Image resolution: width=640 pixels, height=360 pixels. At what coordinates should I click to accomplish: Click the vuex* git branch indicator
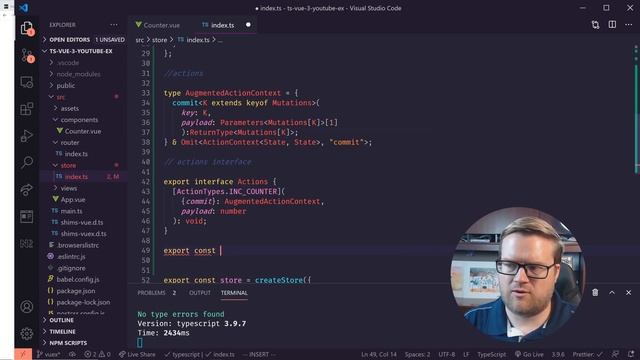[49, 354]
